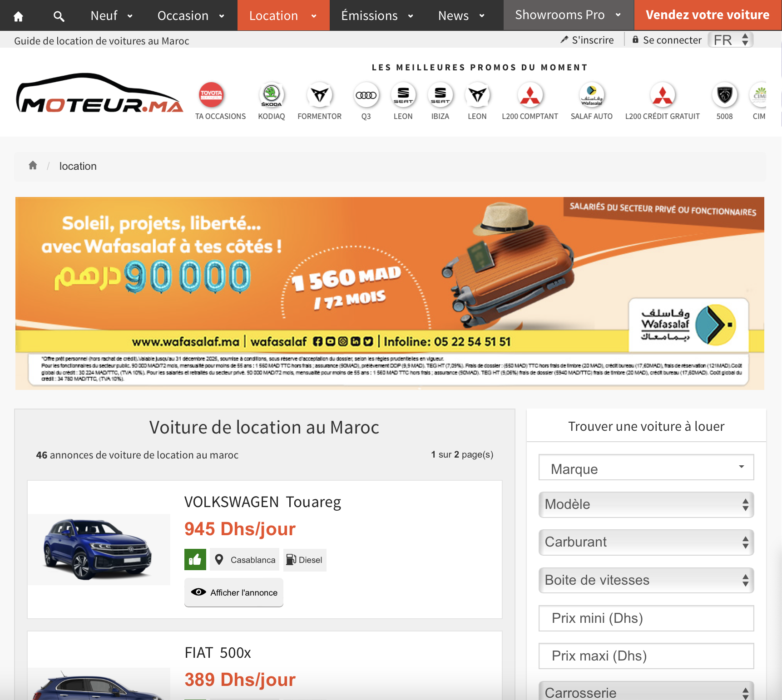Click the location breadcrumb text
The image size is (782, 700).
pyautogui.click(x=78, y=166)
